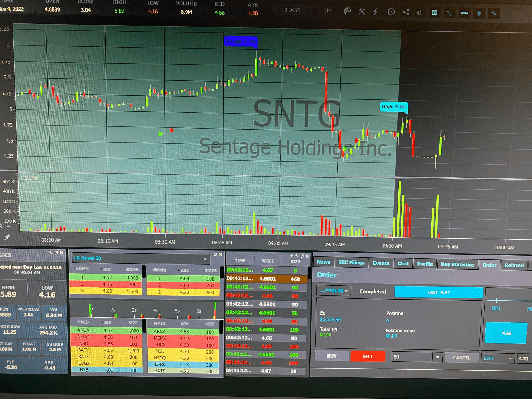
Task: Expand the L2 (level 2) dropdown
Action: [x=205, y=259]
